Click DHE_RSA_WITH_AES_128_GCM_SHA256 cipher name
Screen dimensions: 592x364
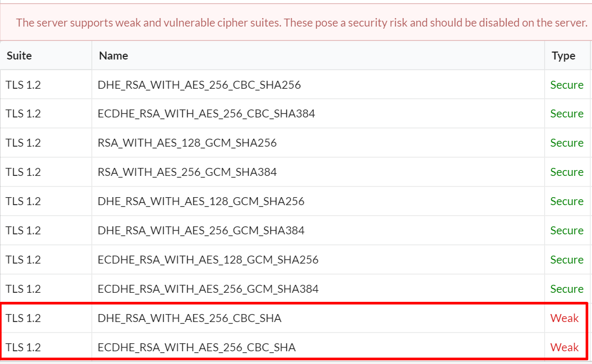[x=201, y=201]
